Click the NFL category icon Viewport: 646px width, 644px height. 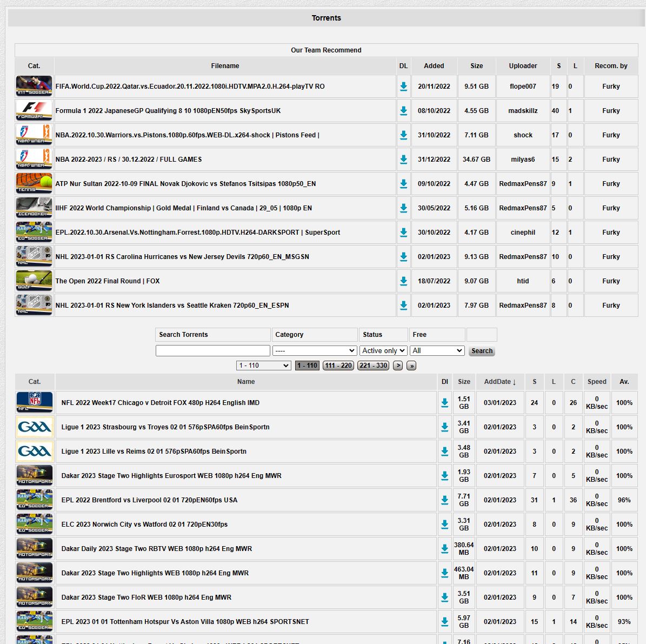[x=35, y=403]
